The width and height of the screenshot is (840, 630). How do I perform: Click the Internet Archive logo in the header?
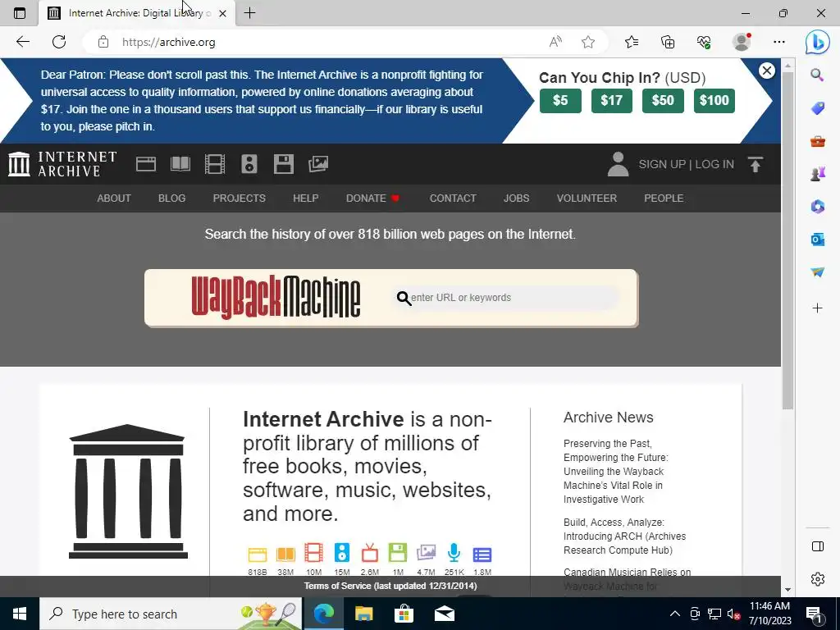pos(62,164)
